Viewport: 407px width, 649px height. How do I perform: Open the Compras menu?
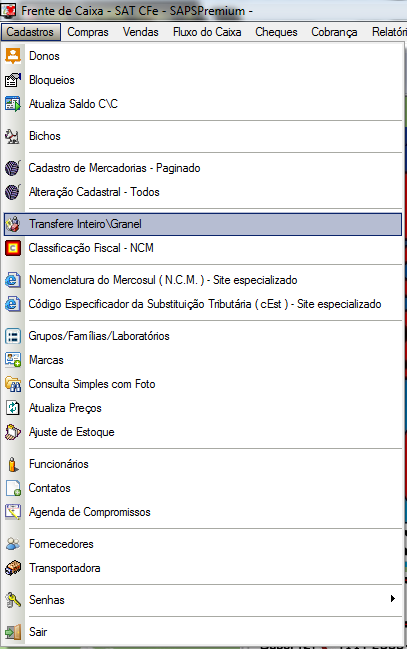pos(88,32)
